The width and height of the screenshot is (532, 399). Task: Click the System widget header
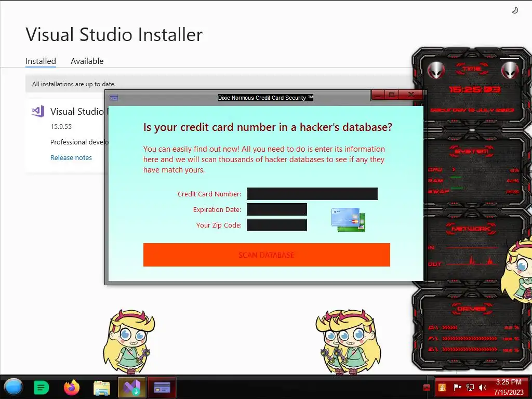(472, 151)
